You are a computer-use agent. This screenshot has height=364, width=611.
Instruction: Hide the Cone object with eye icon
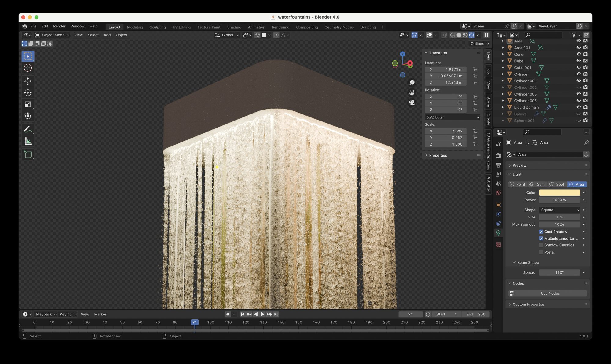point(579,54)
